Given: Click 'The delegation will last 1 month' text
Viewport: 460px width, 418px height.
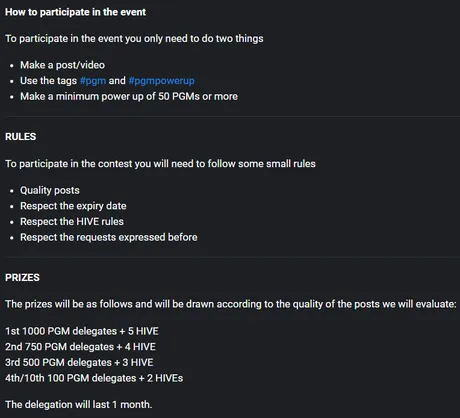Looking at the screenshot, I should pos(79,405).
